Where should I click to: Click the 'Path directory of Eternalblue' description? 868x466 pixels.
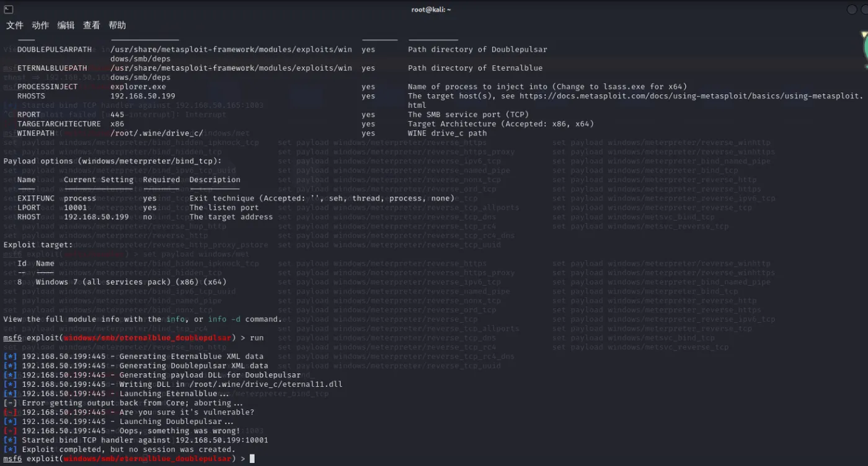click(x=475, y=68)
